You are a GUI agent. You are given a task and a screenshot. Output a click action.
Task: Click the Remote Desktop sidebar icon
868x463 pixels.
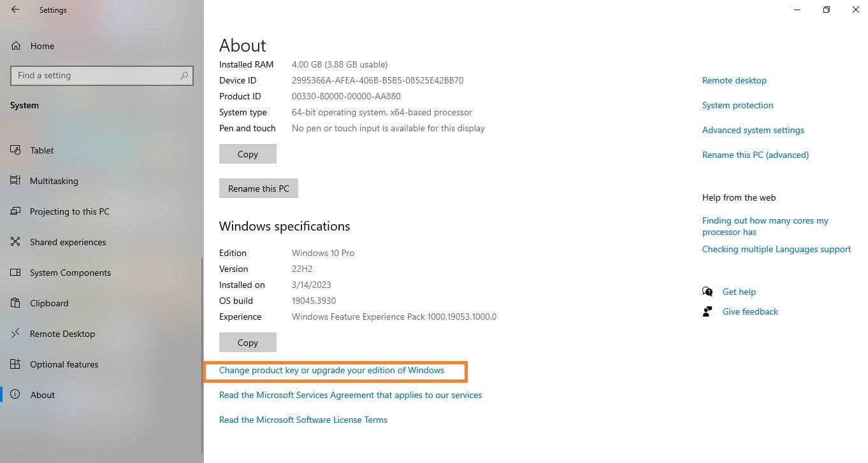(x=16, y=334)
